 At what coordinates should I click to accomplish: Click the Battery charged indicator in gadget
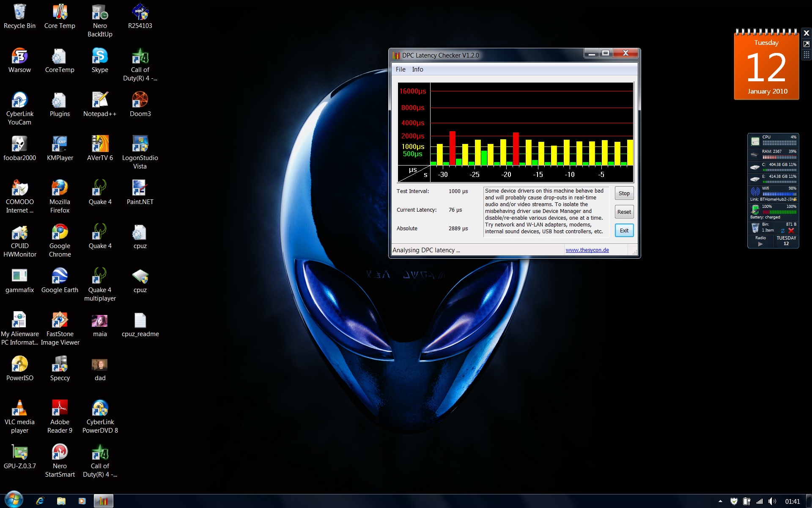click(774, 211)
